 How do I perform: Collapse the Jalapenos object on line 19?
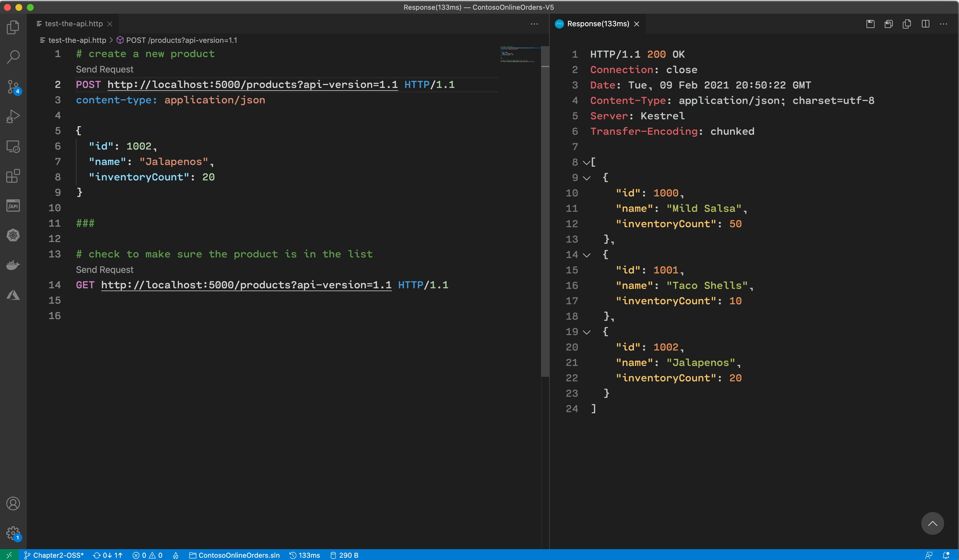click(587, 332)
